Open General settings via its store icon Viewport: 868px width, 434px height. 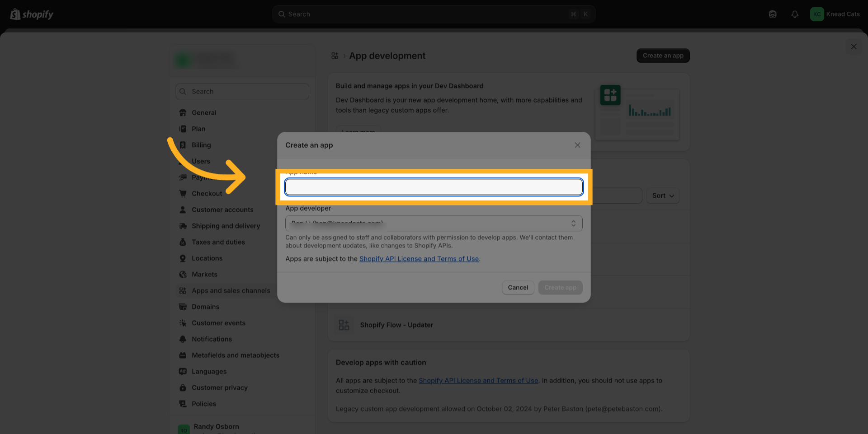[183, 112]
